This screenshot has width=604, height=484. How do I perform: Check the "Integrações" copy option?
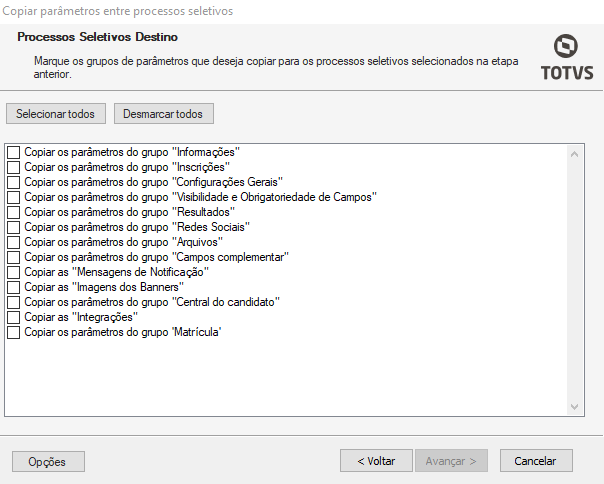click(x=14, y=317)
